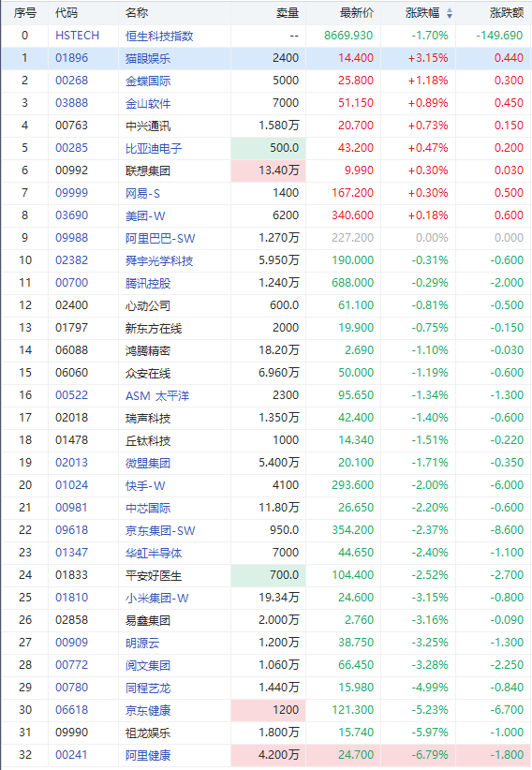Open ASM 太平洋 stock name
The width and height of the screenshot is (532, 770).
pos(157,396)
